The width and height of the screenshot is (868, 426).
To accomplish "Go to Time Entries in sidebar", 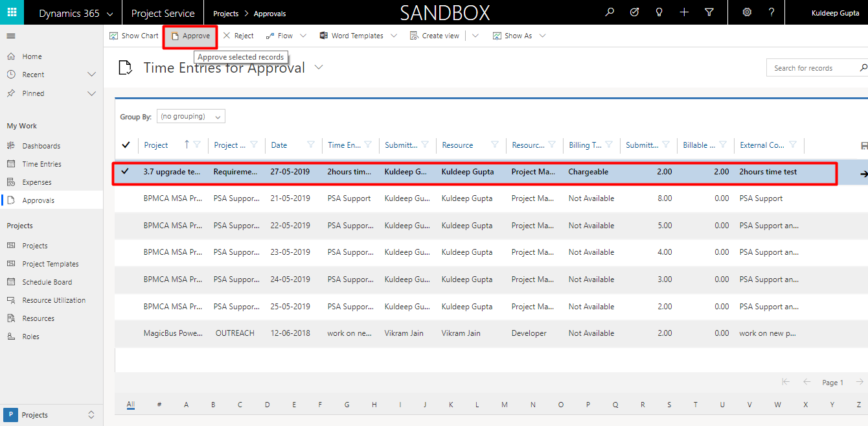I will (41, 164).
